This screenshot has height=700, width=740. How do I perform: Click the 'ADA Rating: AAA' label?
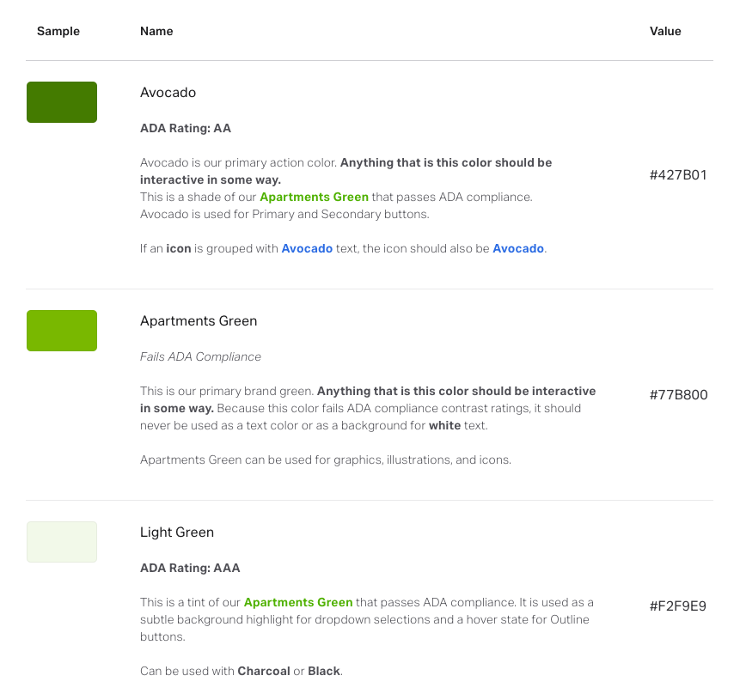[190, 568]
